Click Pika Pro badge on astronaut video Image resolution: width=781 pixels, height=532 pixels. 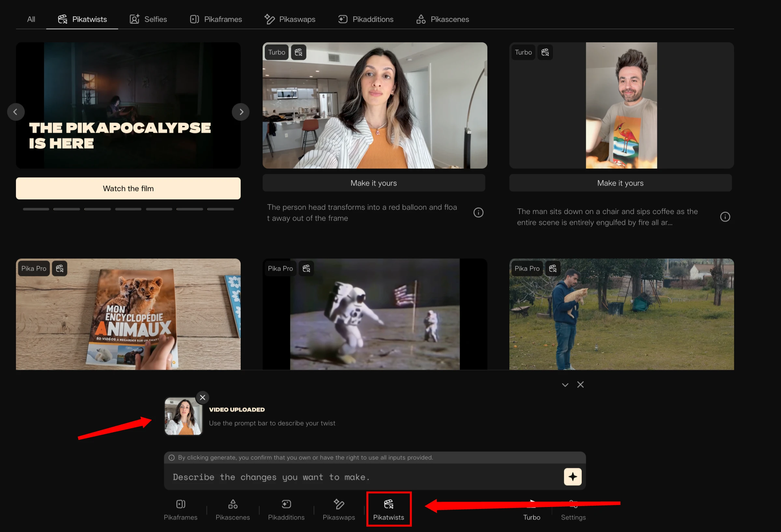[280, 268]
